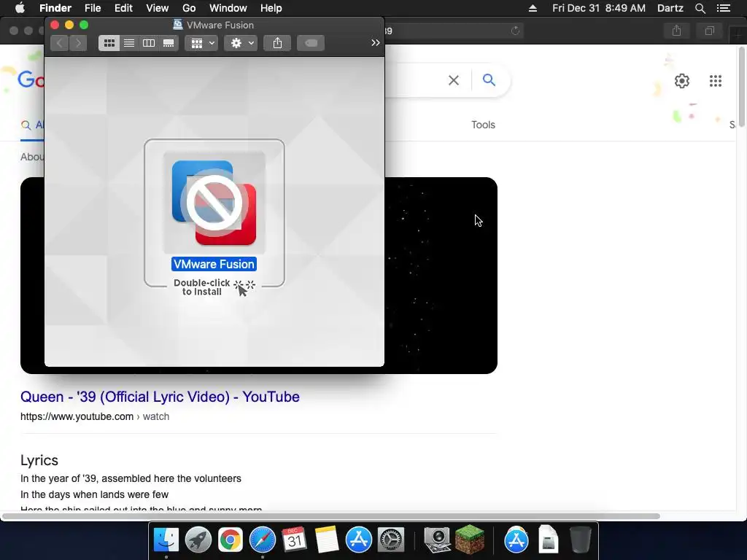Image resolution: width=747 pixels, height=560 pixels.
Task: Click the Safari share button
Action: click(676, 31)
